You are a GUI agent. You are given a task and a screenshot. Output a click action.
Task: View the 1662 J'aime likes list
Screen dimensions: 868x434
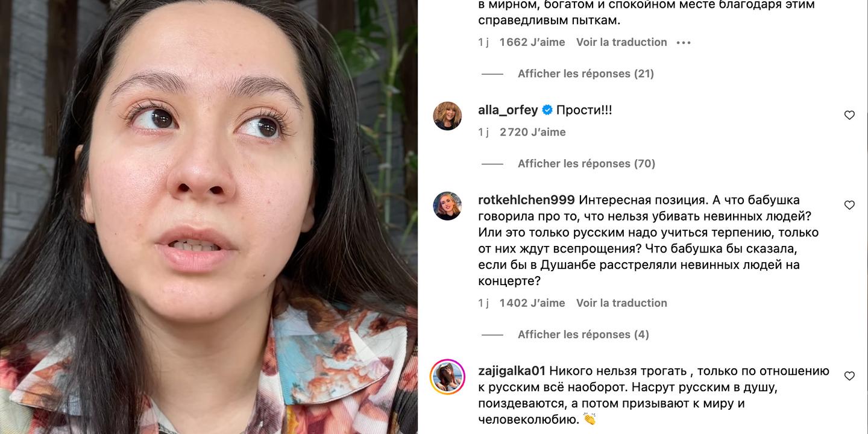[532, 42]
